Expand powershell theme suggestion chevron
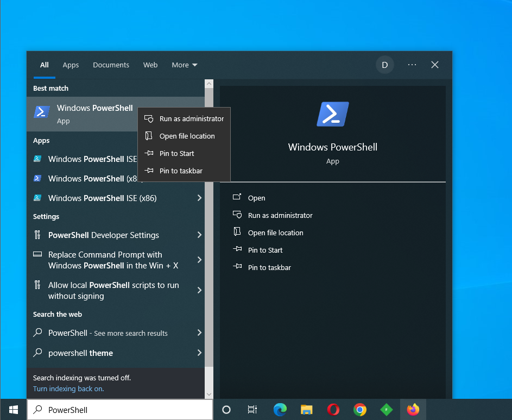This screenshot has height=420, width=512. click(x=199, y=352)
